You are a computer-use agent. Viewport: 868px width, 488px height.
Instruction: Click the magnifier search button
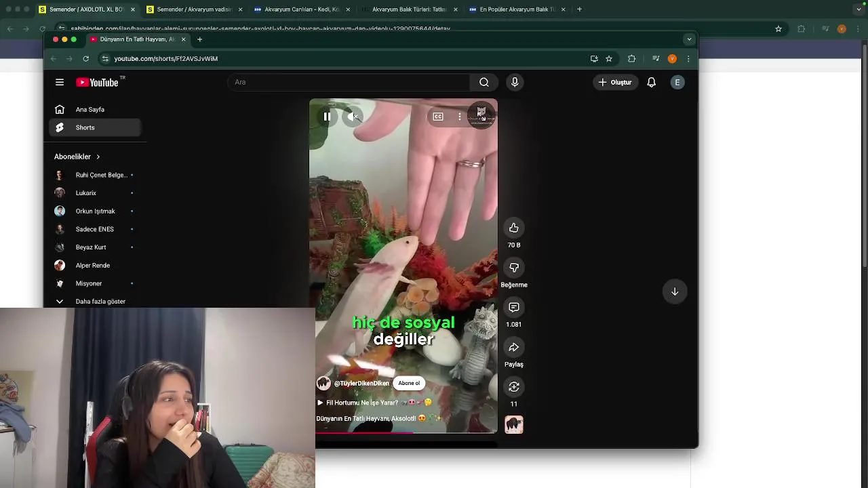click(484, 82)
